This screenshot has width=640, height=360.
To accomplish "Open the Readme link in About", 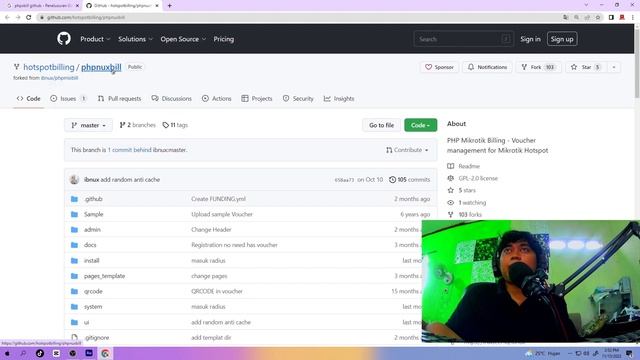I will (x=469, y=166).
